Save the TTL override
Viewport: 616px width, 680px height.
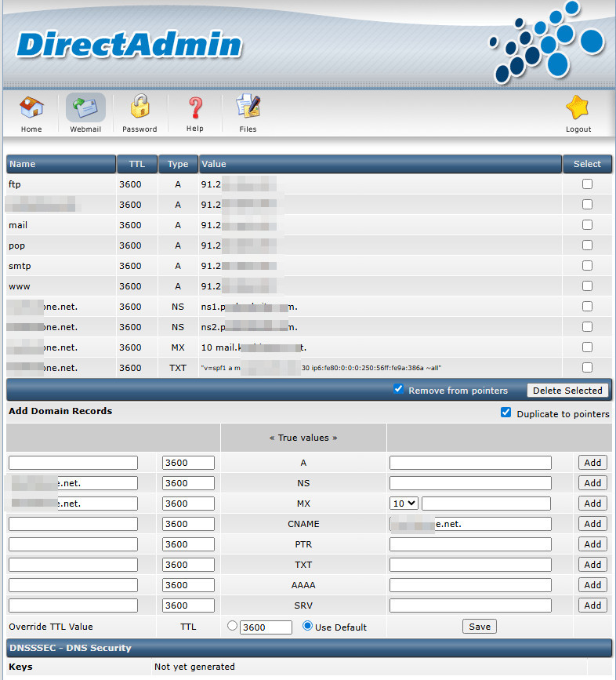click(480, 627)
